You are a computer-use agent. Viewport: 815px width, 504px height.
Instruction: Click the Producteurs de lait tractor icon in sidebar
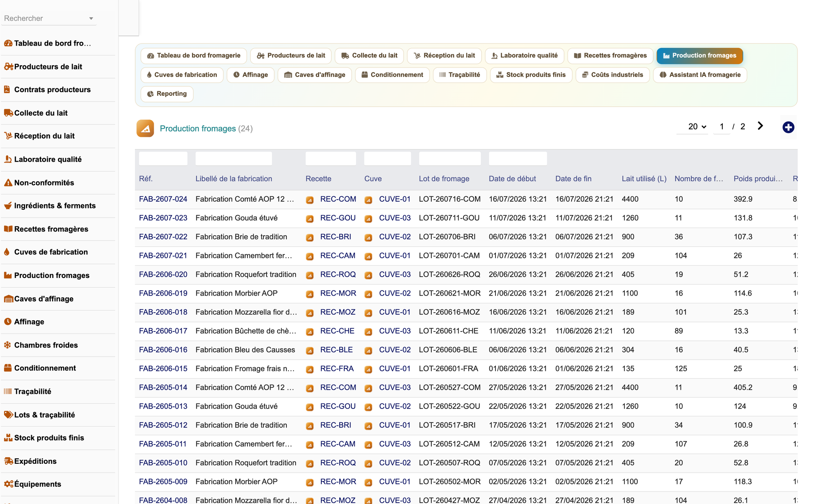(8, 67)
